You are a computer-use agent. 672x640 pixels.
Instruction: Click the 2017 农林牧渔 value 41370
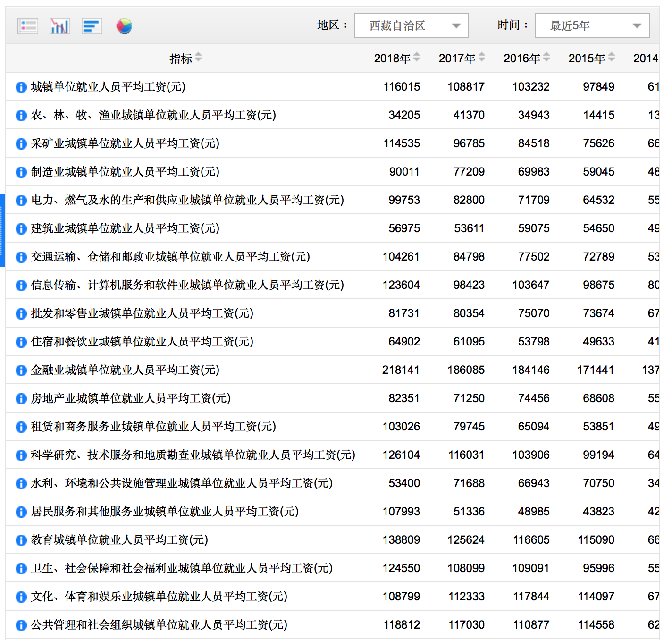coord(469,115)
